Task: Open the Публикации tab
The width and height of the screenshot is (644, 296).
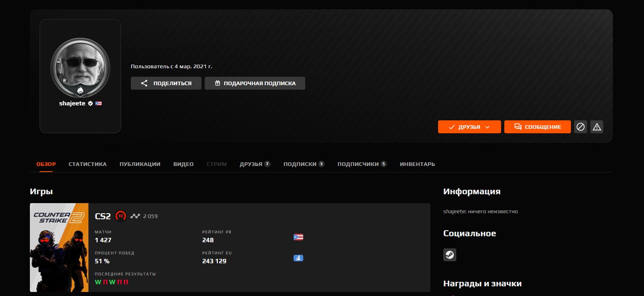Action: 140,164
